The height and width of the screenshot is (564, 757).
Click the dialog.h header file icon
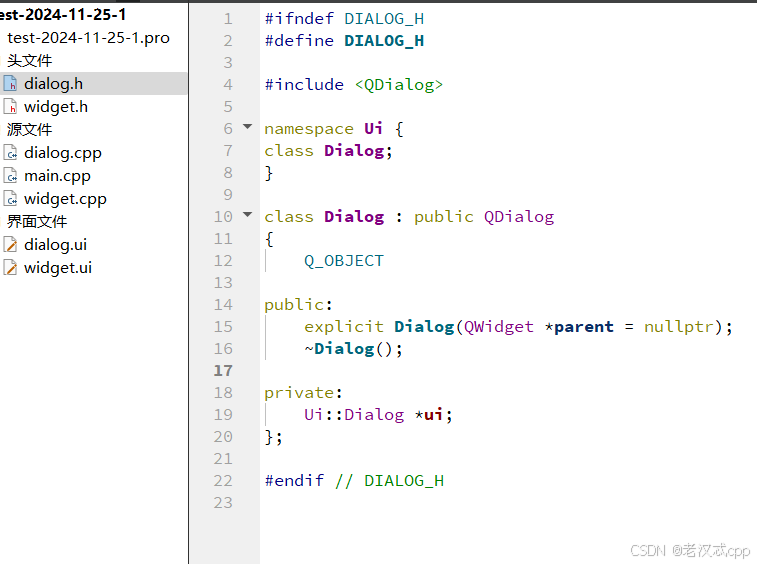[11, 84]
